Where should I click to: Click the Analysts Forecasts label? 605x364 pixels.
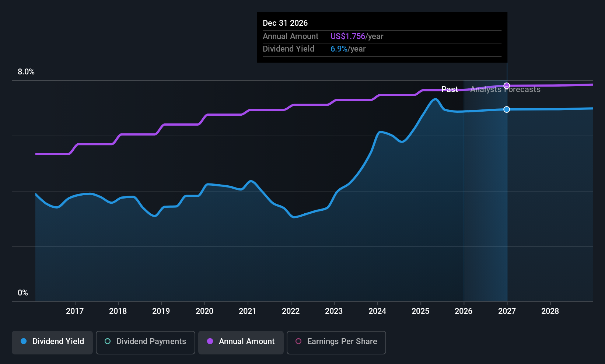505,90
